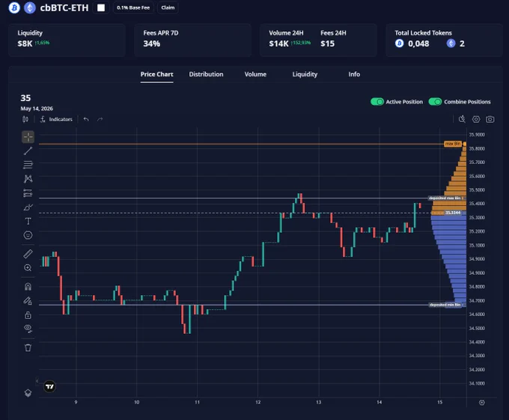Toggle Active Position switch
Screen dimensions: 509x420
pos(377,102)
